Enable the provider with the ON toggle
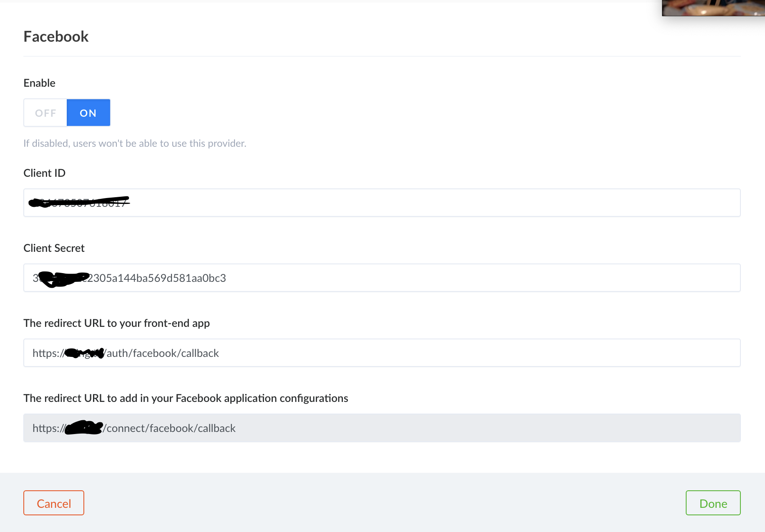This screenshot has height=532, width=765. point(88,113)
